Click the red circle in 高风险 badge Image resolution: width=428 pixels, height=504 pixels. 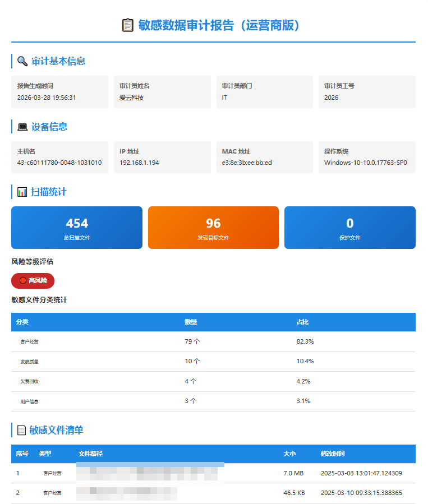point(23,281)
